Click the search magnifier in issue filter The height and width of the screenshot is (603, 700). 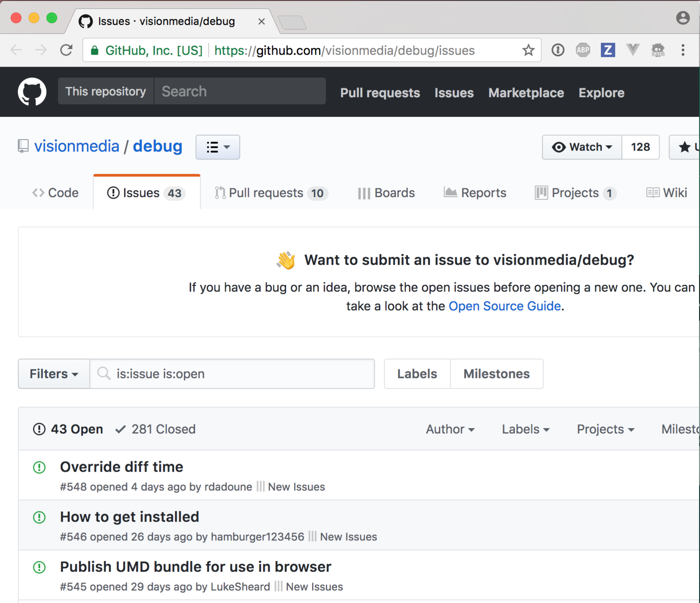point(104,373)
